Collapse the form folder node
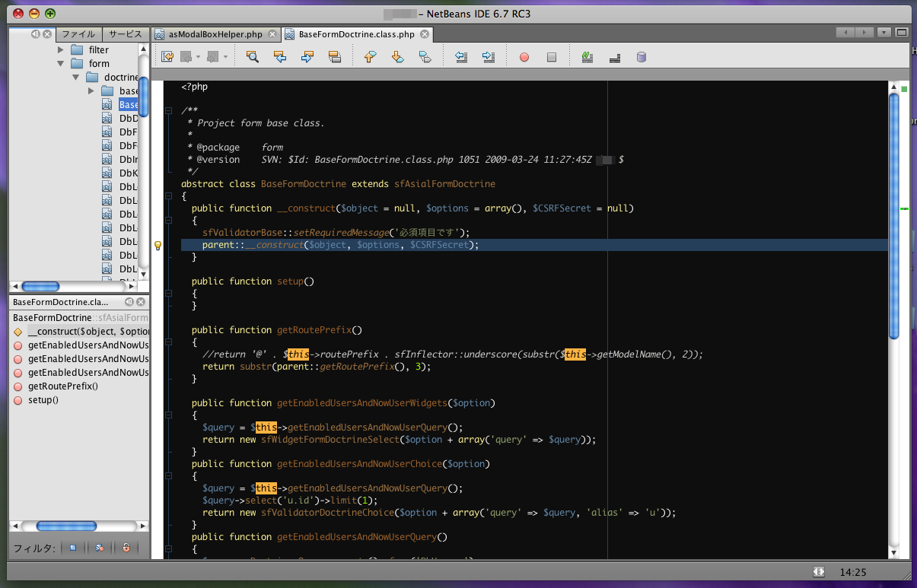The height and width of the screenshot is (588, 917). point(61,64)
